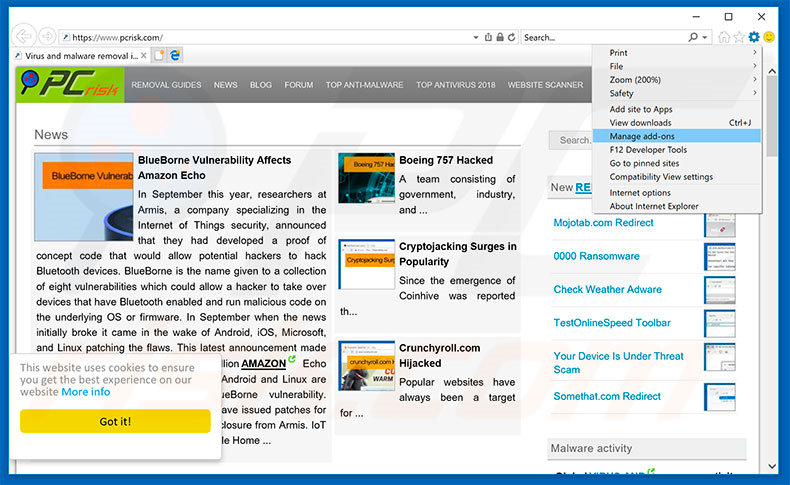The width and height of the screenshot is (790, 485).
Task: Open NEWS nav item
Action: 225,85
